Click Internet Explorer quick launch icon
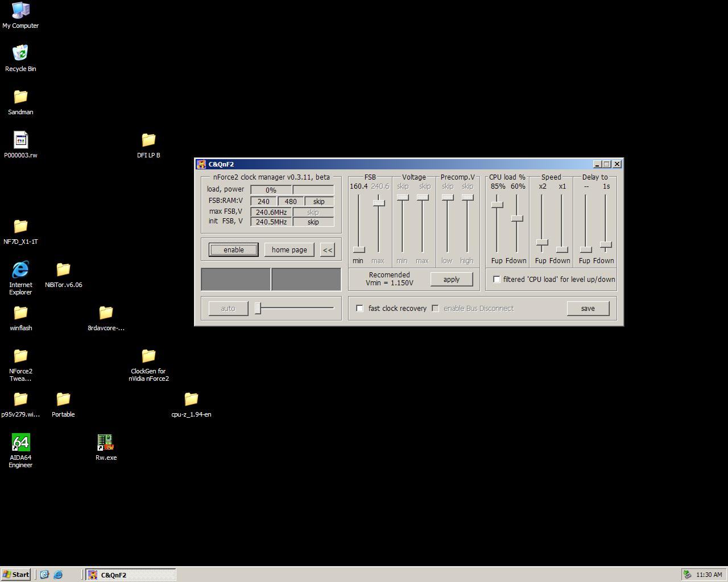Image resolution: width=728 pixels, height=582 pixels. point(58,575)
